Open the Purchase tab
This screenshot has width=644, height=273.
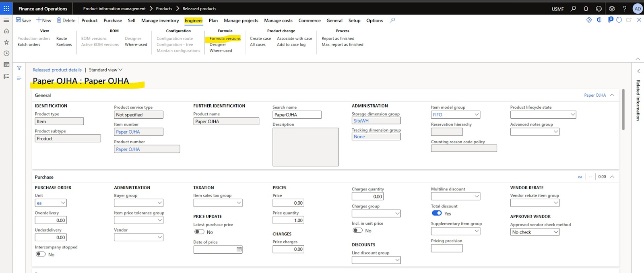pos(113,21)
